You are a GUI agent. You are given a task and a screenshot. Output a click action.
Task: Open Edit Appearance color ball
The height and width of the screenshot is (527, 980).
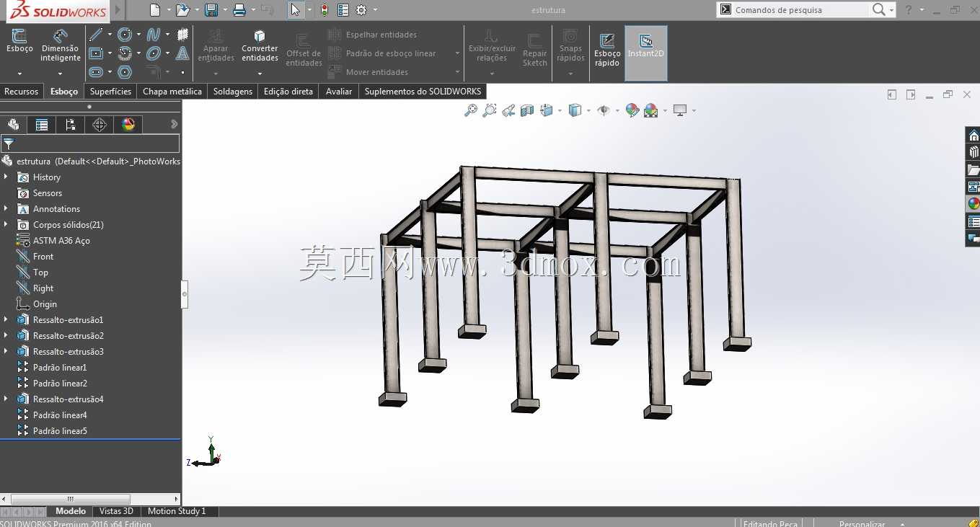[632, 110]
